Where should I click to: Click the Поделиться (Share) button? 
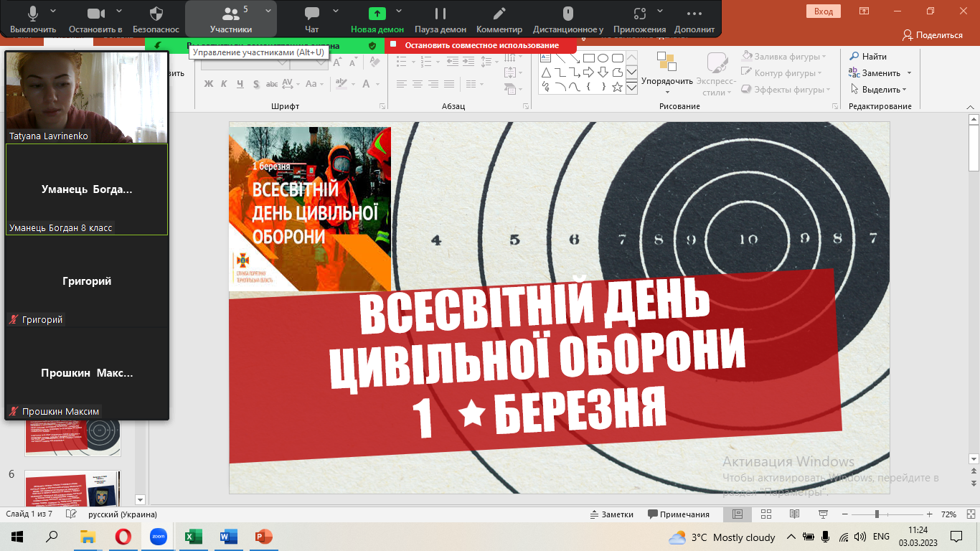pyautogui.click(x=933, y=34)
